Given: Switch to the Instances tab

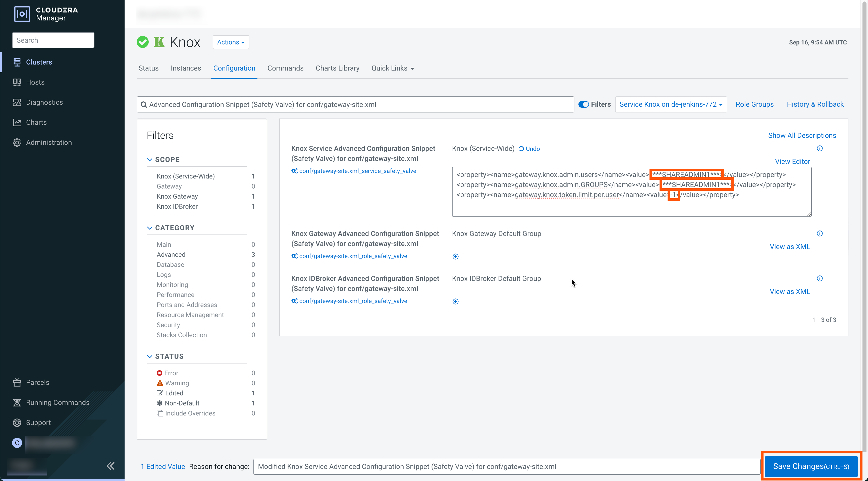Looking at the screenshot, I should [x=186, y=68].
